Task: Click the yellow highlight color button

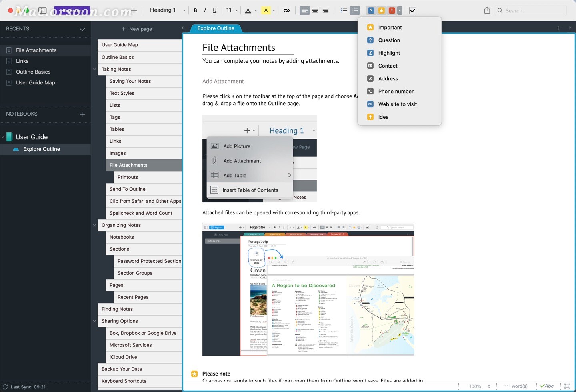Action: coord(266,10)
